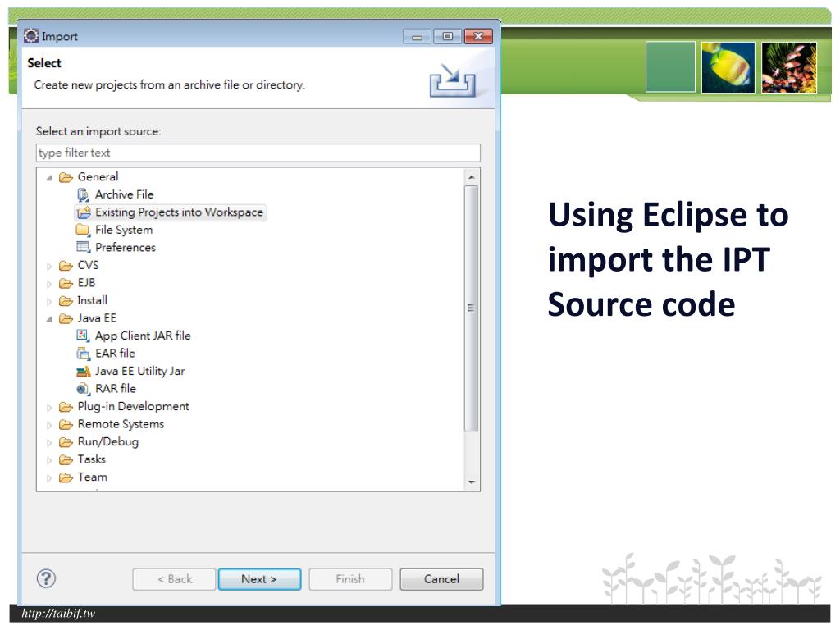Click the RAR file icon
Image resolution: width=840 pixels, height=630 pixels.
pyautogui.click(x=83, y=389)
